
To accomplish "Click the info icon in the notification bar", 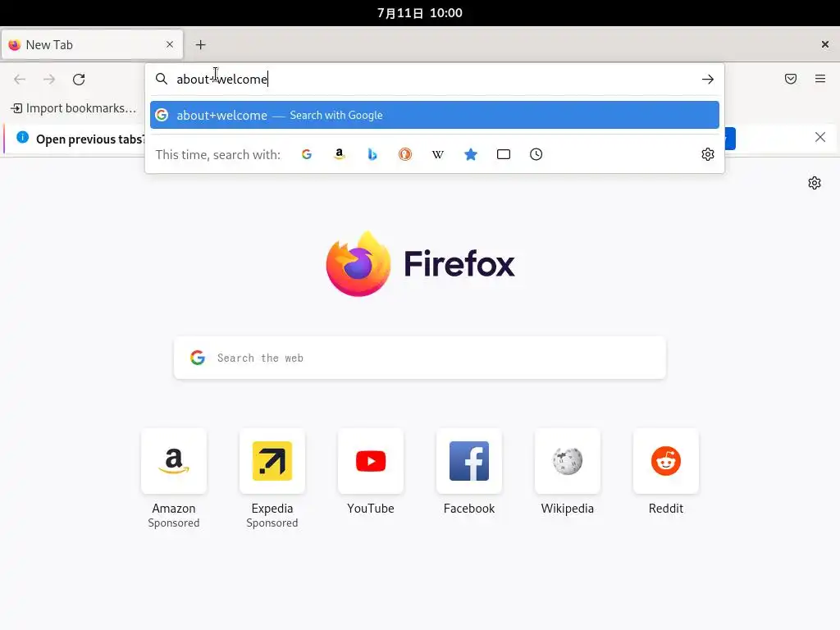I will [22, 137].
